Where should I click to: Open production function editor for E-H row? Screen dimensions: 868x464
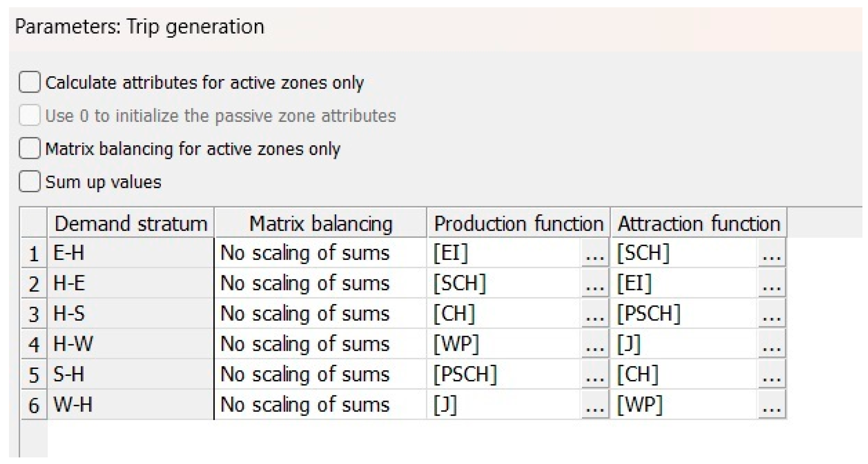coord(595,253)
